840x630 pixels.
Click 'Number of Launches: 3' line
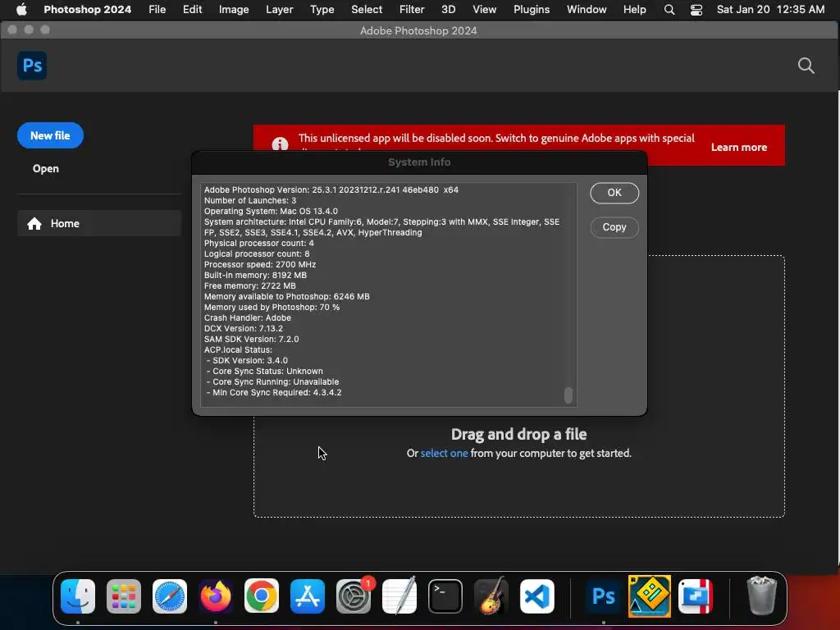[x=250, y=200]
